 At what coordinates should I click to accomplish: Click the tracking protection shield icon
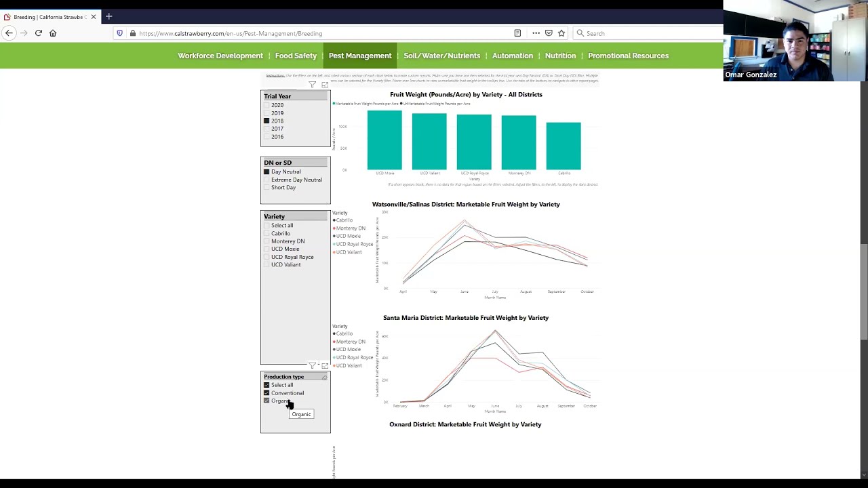pos(120,33)
